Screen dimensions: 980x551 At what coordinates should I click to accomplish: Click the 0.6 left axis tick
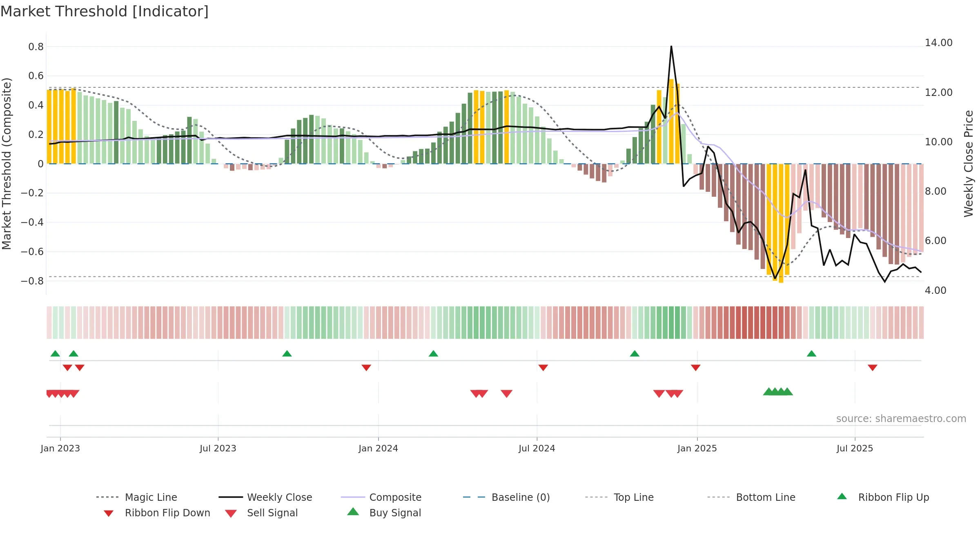36,76
